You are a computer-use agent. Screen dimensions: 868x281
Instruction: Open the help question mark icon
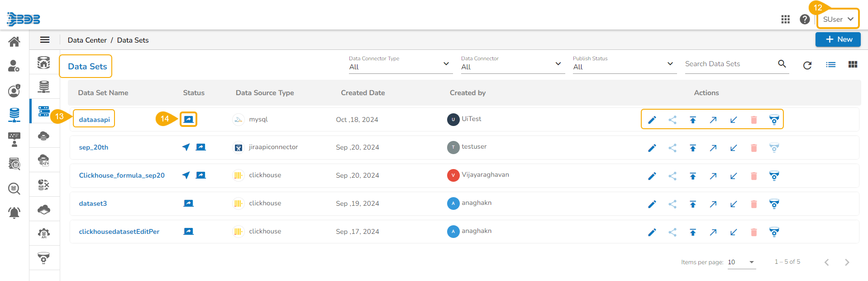click(804, 19)
